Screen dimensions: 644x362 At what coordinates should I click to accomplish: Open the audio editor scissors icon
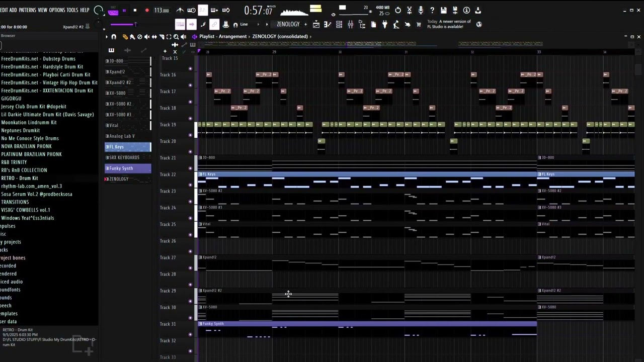click(x=409, y=10)
